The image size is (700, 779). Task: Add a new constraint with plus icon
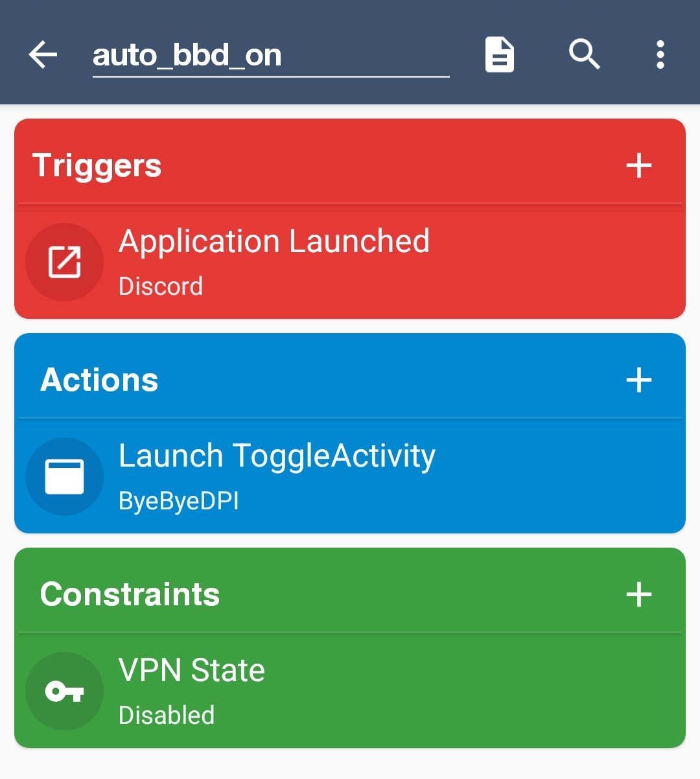(638, 594)
